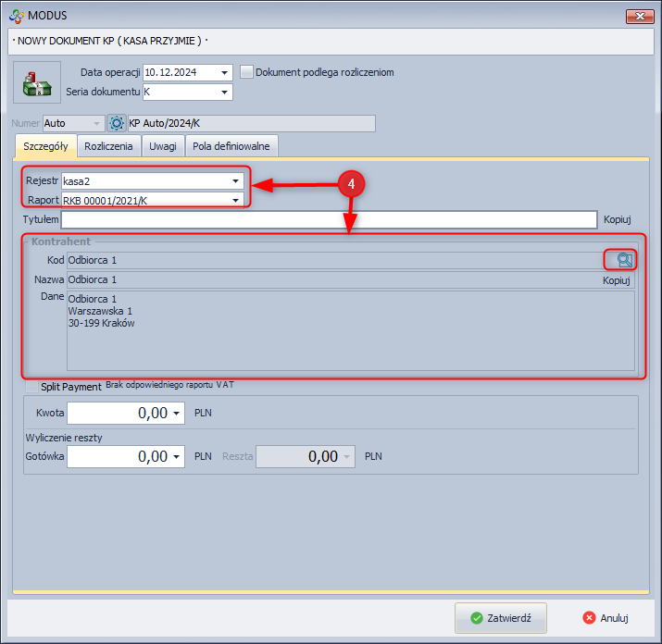
Task: Toggle the Split Payment checkbox
Action: click(x=32, y=386)
